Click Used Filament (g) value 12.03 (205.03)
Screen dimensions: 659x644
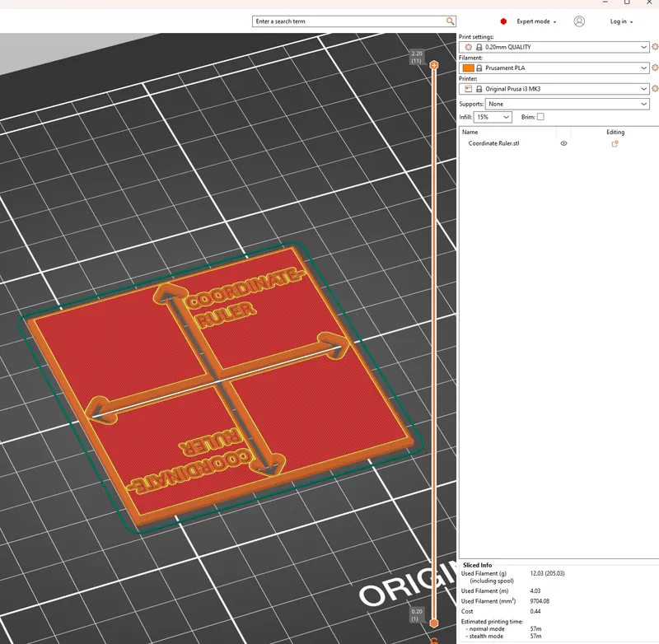point(547,573)
